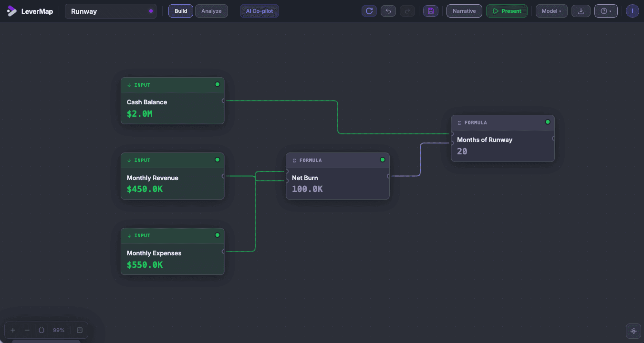Open the export/download icon
This screenshot has width=644, height=343.
581,10
